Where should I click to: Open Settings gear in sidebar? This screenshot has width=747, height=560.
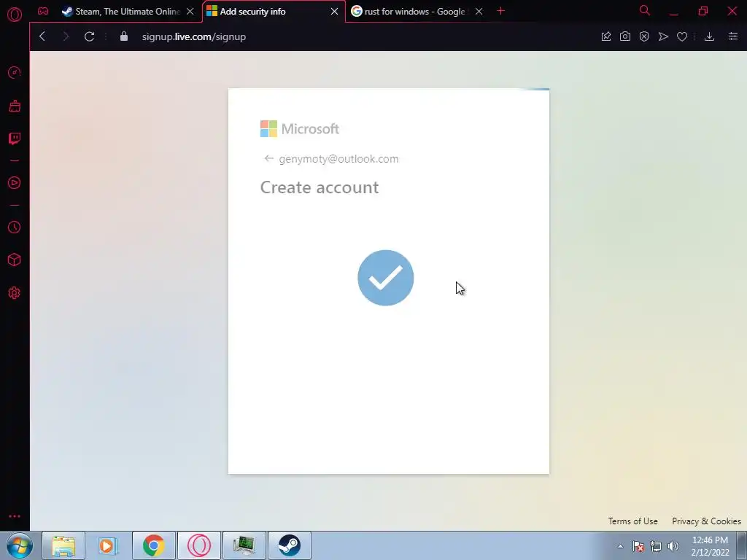coord(15,293)
